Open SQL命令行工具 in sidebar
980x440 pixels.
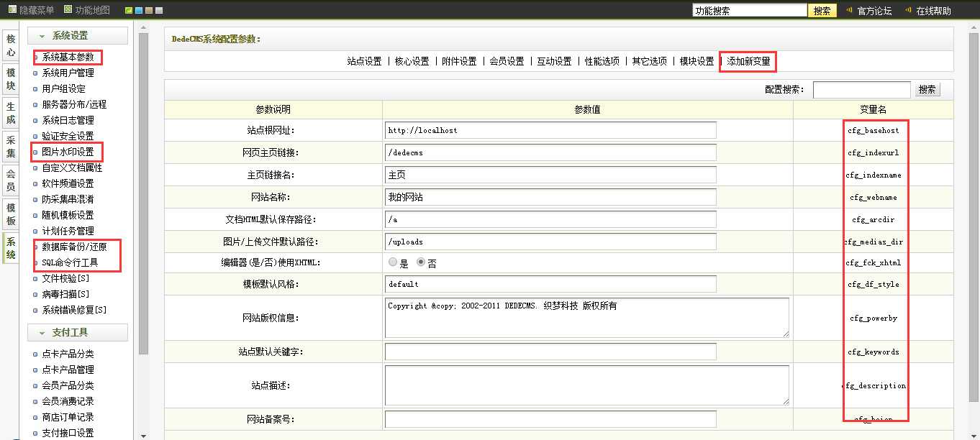(x=70, y=262)
